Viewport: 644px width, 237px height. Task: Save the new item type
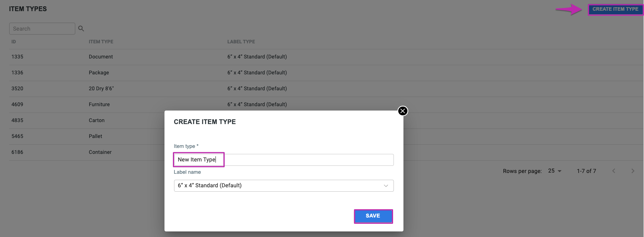373,216
